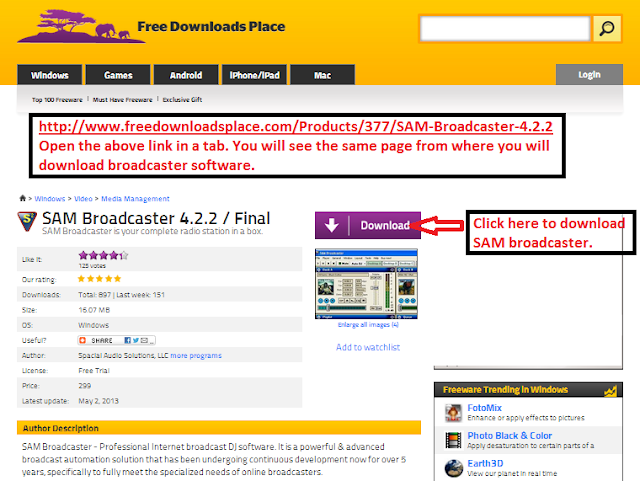Open the Games category tab
Image resolution: width=640 pixels, height=481 pixels.
118,75
